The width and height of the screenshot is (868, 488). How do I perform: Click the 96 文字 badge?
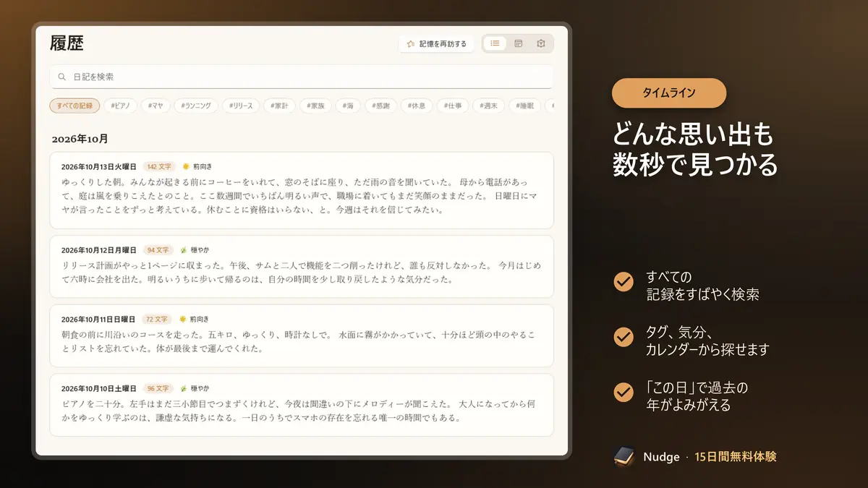157,388
